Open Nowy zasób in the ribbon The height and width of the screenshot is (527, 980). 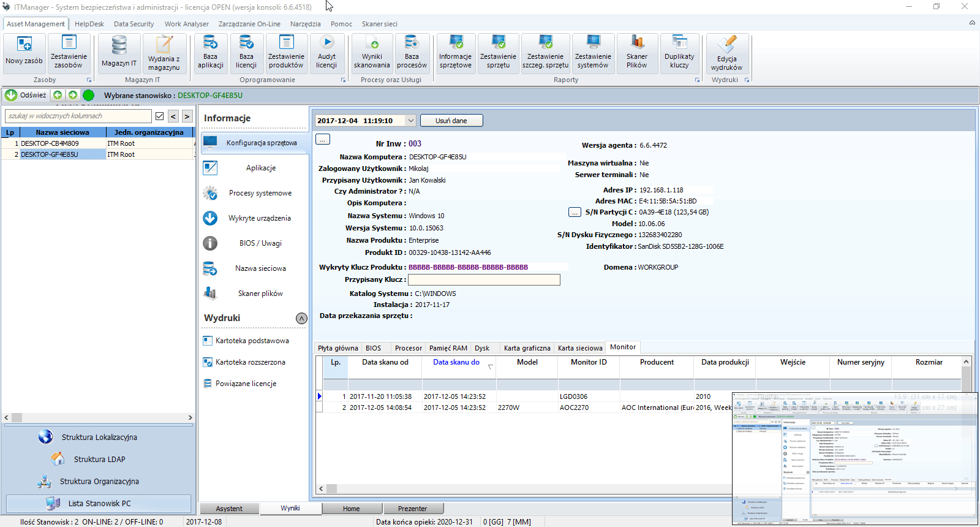(24, 53)
